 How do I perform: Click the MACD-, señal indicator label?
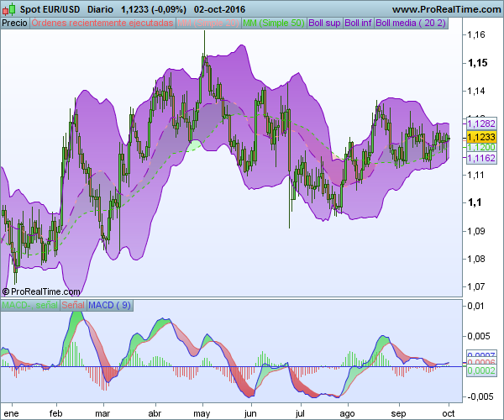tap(30, 305)
